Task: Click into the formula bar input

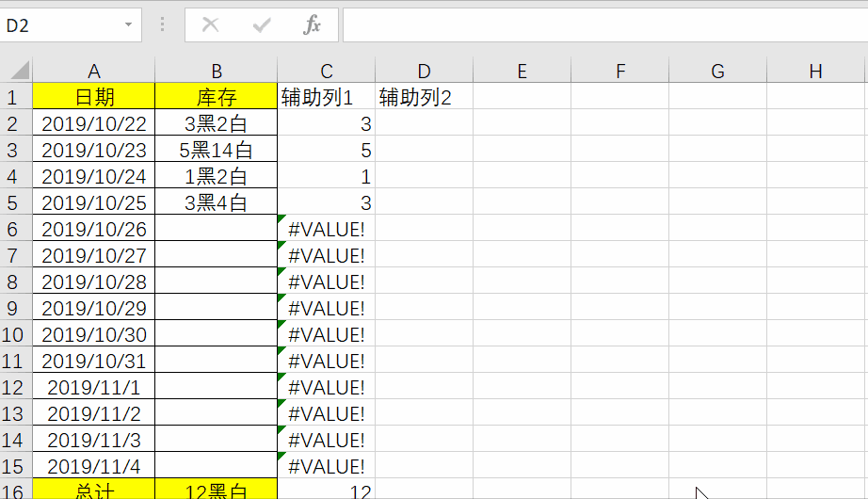Action: (605, 24)
